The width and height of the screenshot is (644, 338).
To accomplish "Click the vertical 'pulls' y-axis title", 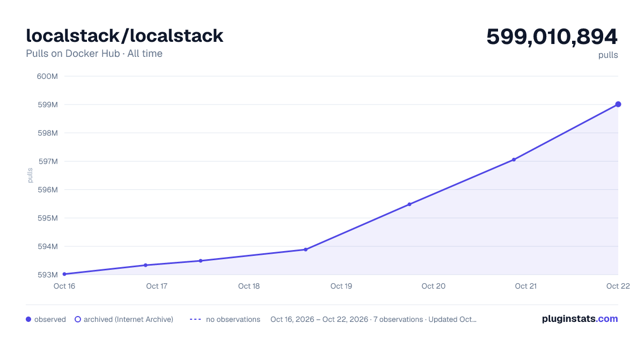I will click(x=30, y=175).
